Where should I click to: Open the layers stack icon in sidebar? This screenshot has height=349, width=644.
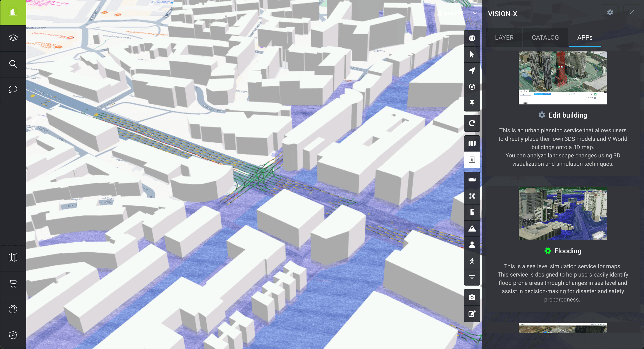(13, 38)
